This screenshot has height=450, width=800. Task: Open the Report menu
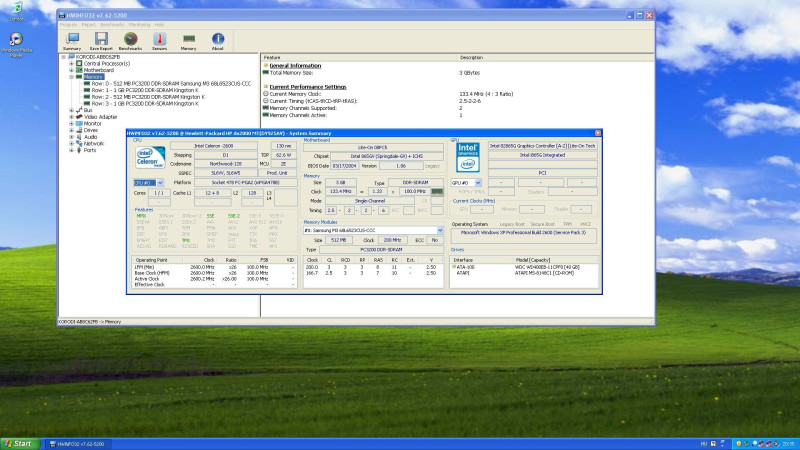(x=88, y=24)
